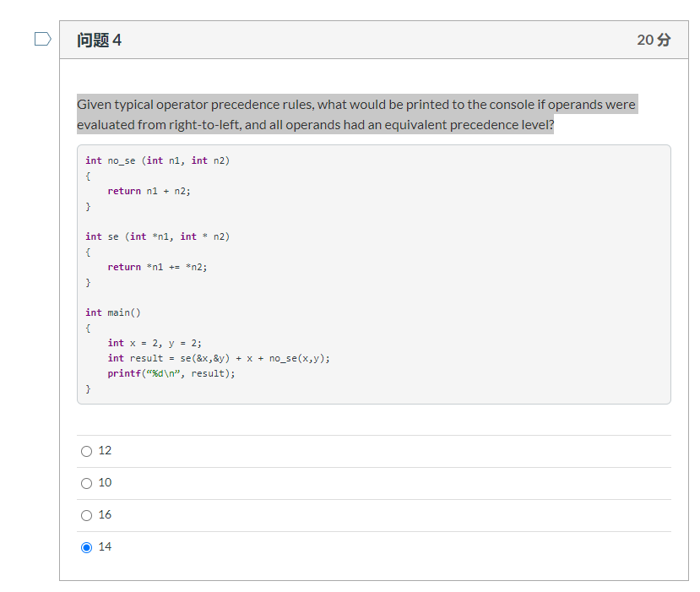Click the text label next to radio 12

[x=105, y=451]
